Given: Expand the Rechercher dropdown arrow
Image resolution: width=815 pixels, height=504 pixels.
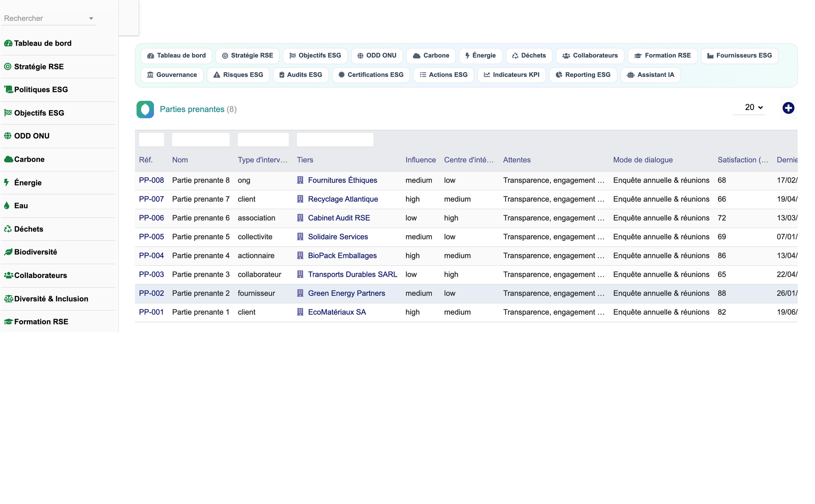Looking at the screenshot, I should (x=91, y=18).
